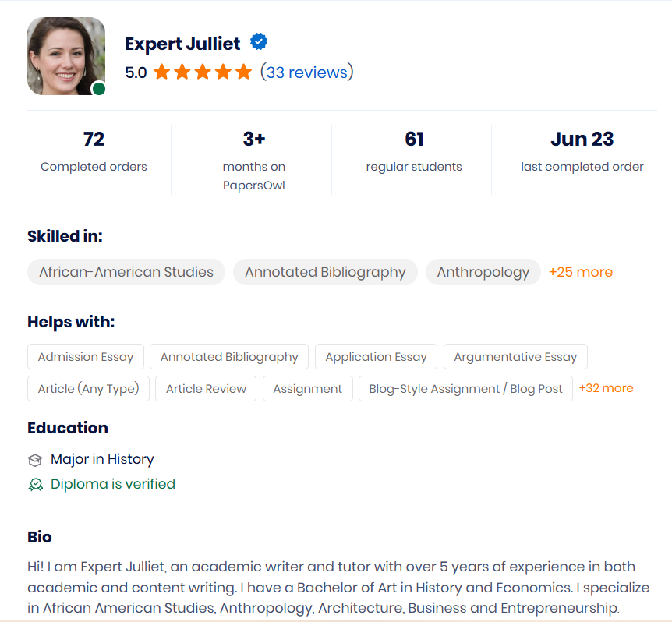Expand the +32 more help types
The height and width of the screenshot is (622, 672).
606,388
